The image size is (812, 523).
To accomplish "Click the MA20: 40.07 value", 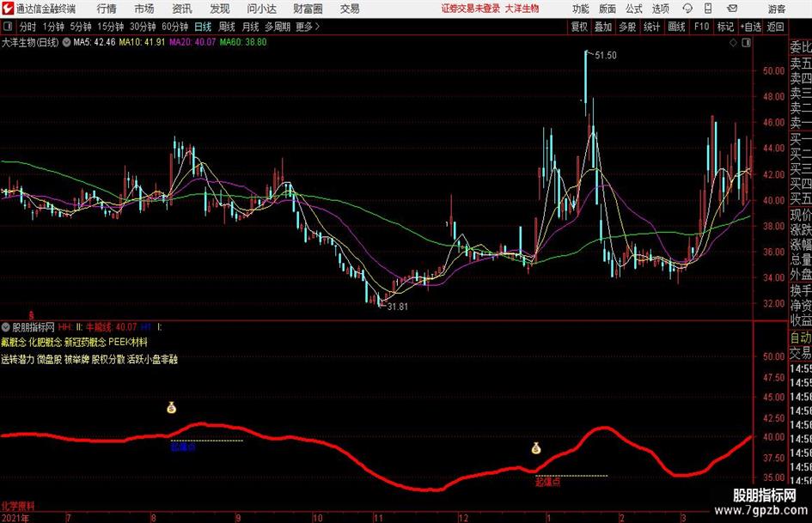I will tap(192, 42).
